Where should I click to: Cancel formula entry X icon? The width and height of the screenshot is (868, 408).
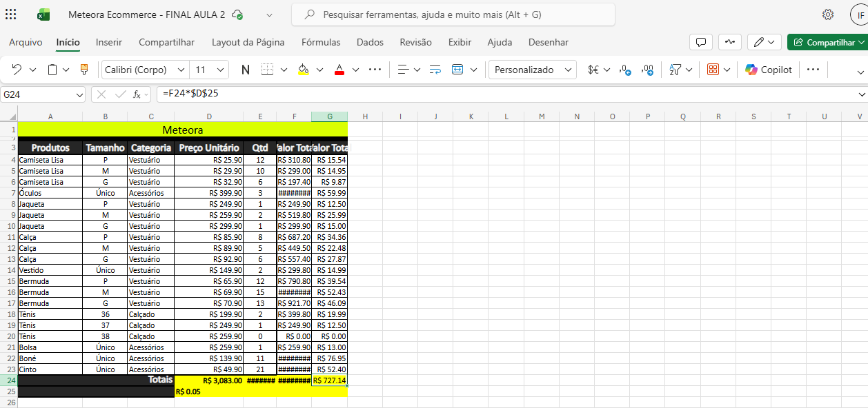[x=101, y=94]
